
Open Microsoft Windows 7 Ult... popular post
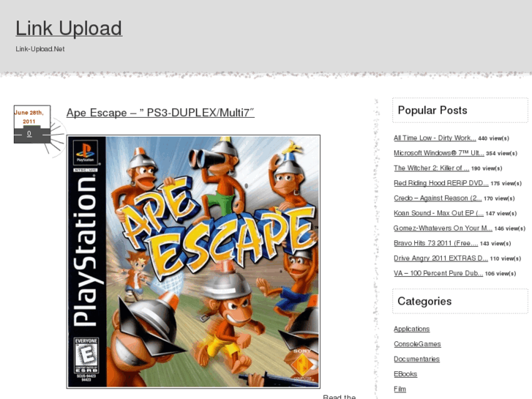click(438, 153)
